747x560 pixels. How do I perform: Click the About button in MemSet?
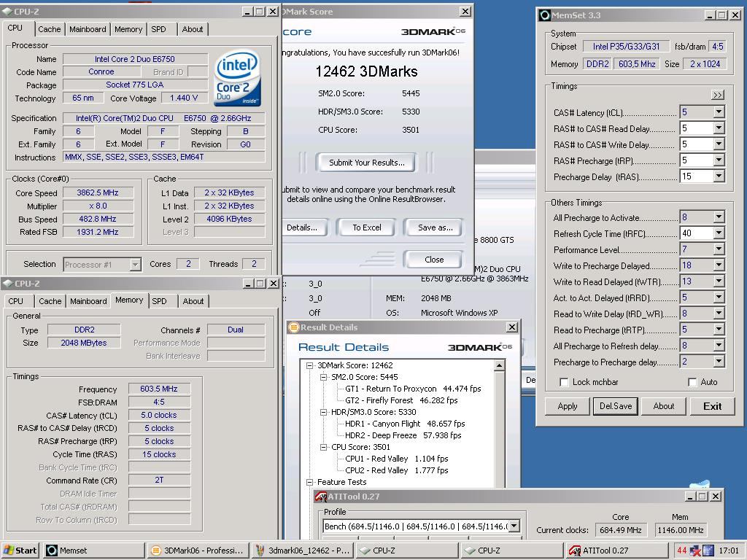664,406
